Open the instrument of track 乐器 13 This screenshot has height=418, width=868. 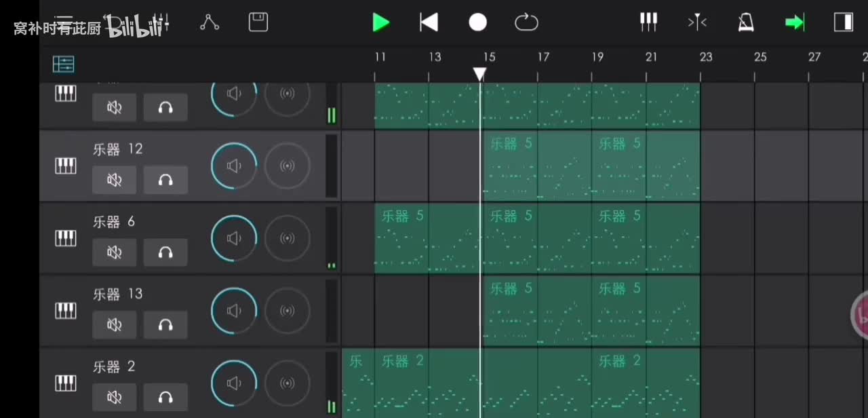[66, 311]
